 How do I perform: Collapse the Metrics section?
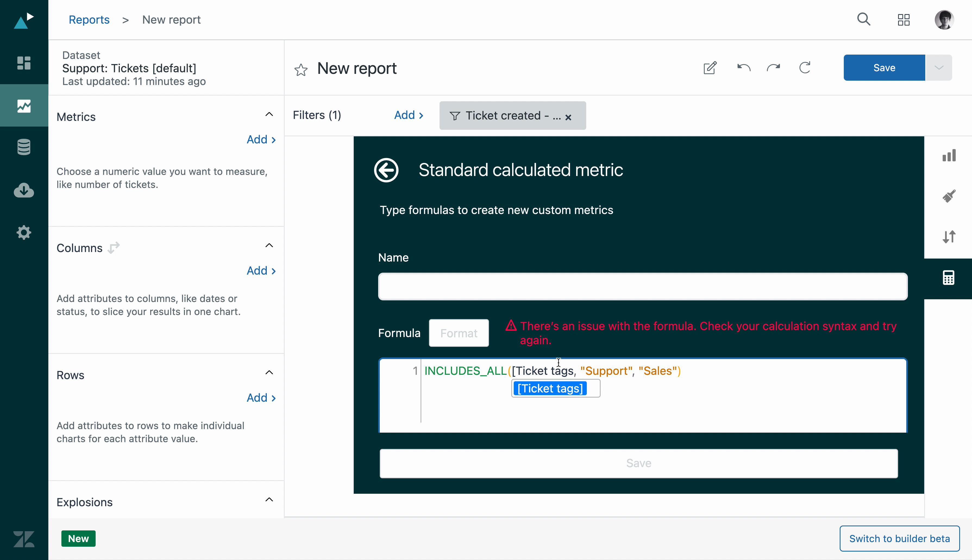pos(269,114)
